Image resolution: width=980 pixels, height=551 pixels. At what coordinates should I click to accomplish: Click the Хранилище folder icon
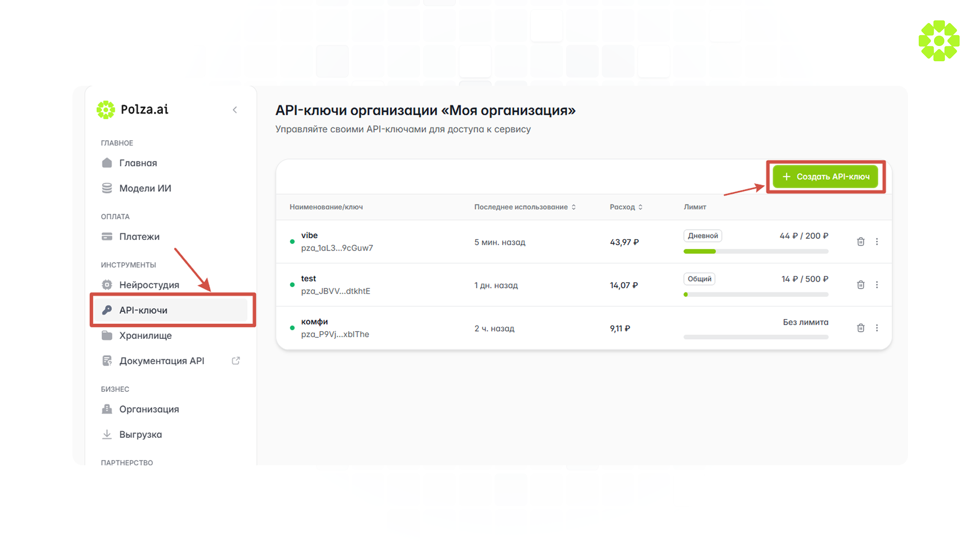[x=107, y=335]
